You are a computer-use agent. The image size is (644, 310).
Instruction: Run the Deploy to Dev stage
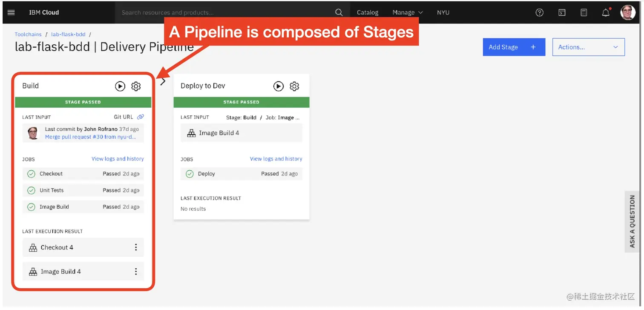point(279,86)
